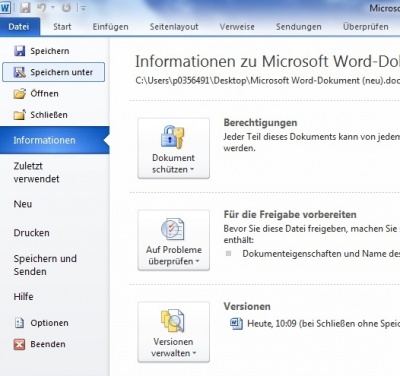This screenshot has width=400, height=376.
Task: Select the Informationen section
Action: coord(54,140)
